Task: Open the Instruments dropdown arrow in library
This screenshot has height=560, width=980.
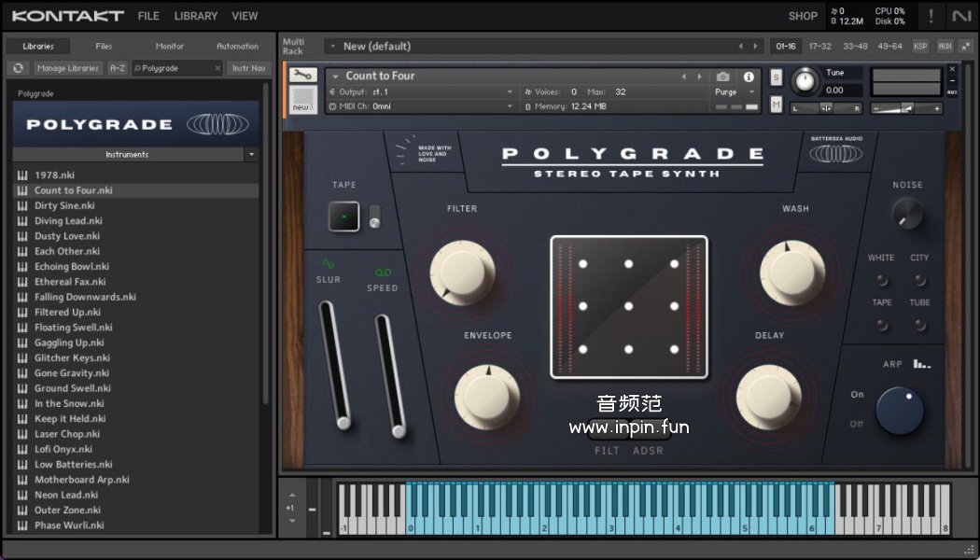Action: tap(251, 154)
